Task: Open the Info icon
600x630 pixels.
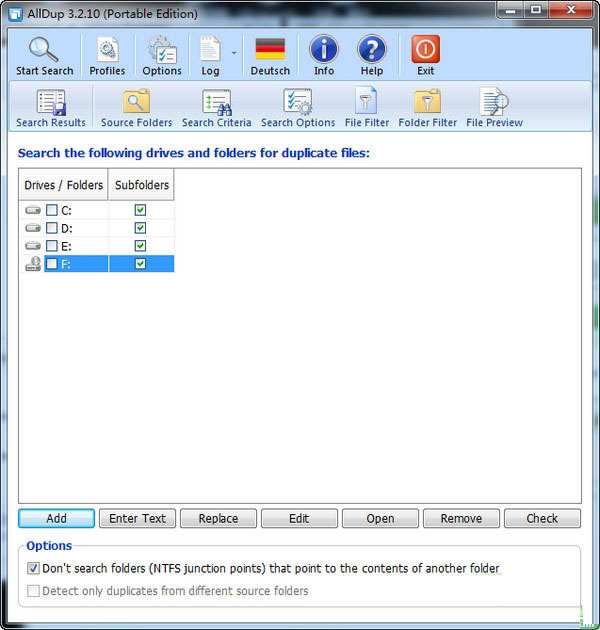Action: pos(323,50)
